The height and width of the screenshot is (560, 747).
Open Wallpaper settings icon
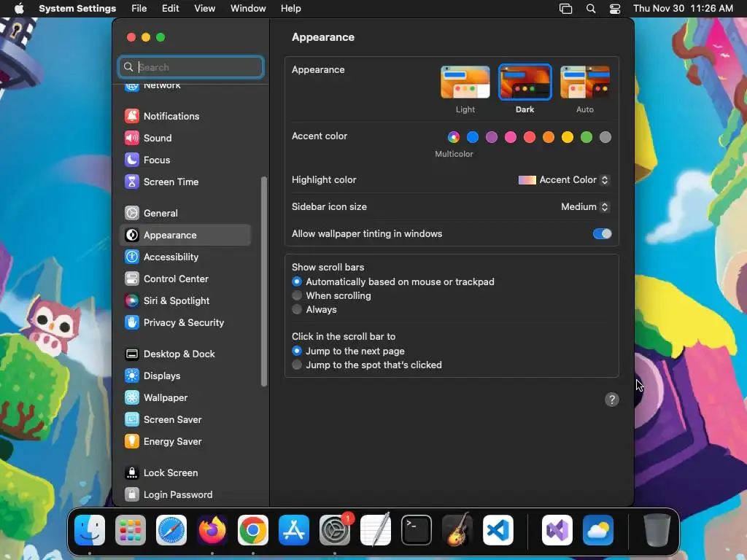[132, 397]
